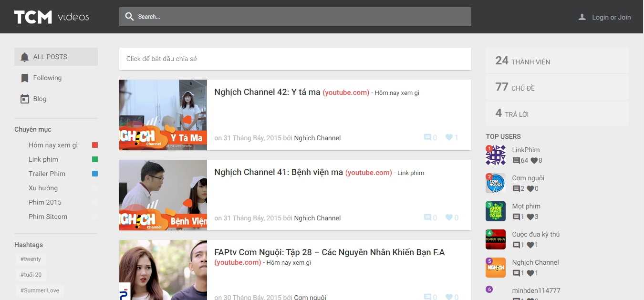The height and width of the screenshot is (300, 644).
Task: Open post title Nghịch Channel 41: Bệnh viện ma
Action: pos(279,172)
